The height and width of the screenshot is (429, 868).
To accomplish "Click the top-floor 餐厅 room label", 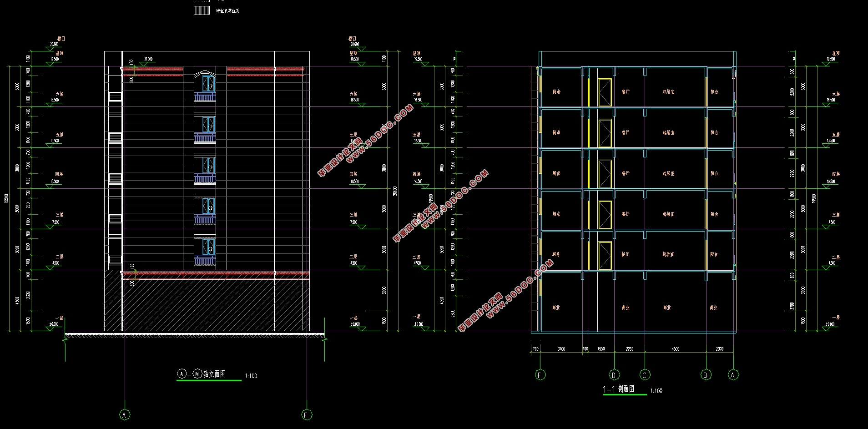I will coord(626,92).
